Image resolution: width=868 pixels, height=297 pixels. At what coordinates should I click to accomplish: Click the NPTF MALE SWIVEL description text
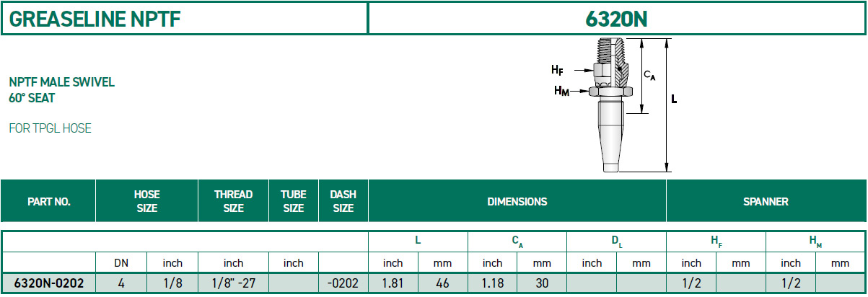click(x=62, y=82)
